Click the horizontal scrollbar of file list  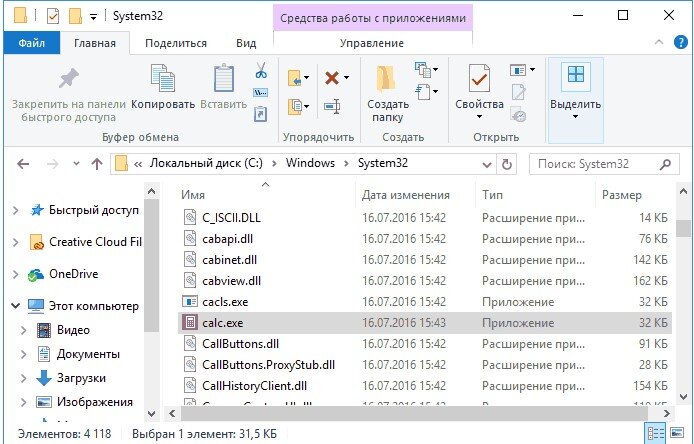[x=414, y=414]
